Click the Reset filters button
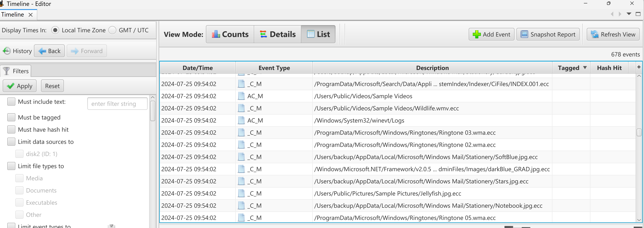The height and width of the screenshot is (228, 644). pos(52,86)
